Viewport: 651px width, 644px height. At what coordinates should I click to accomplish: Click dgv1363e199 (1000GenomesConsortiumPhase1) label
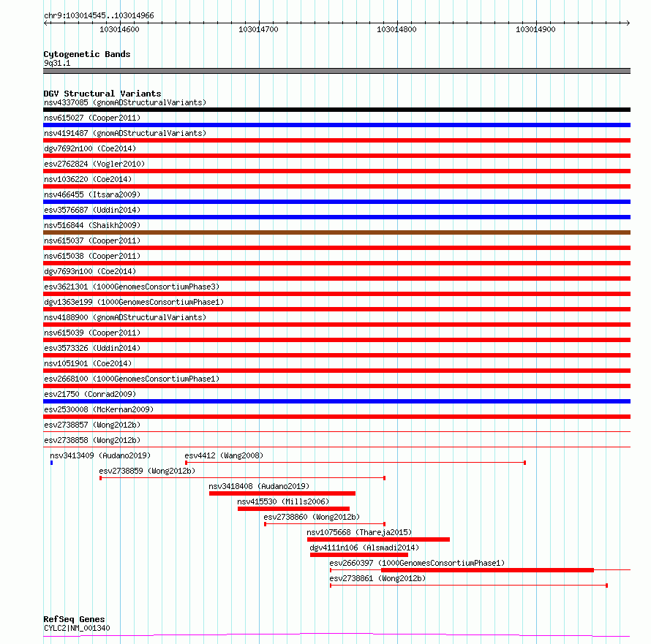pyautogui.click(x=134, y=302)
